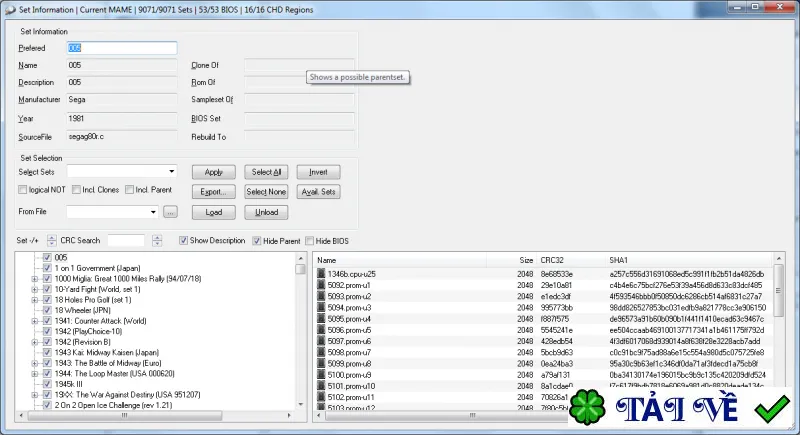Expand the 10-Yard Fight (World, set 1) node
The height and width of the screenshot is (435, 800).
35,289
